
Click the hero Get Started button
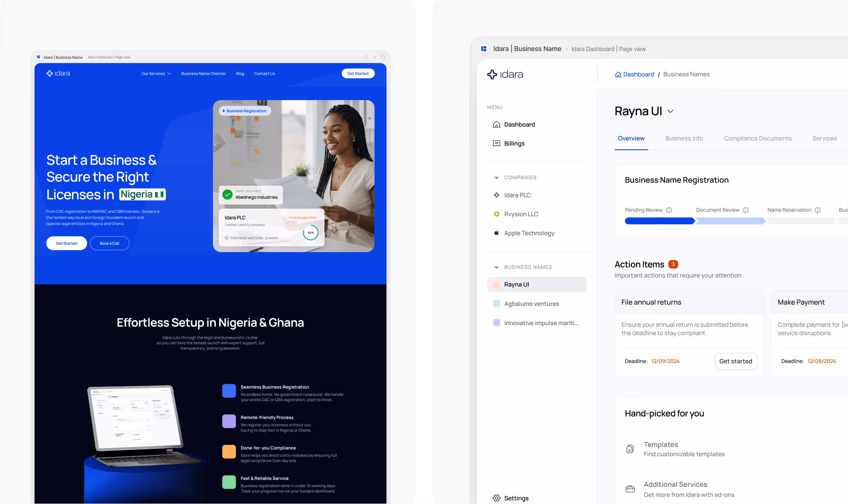66,243
